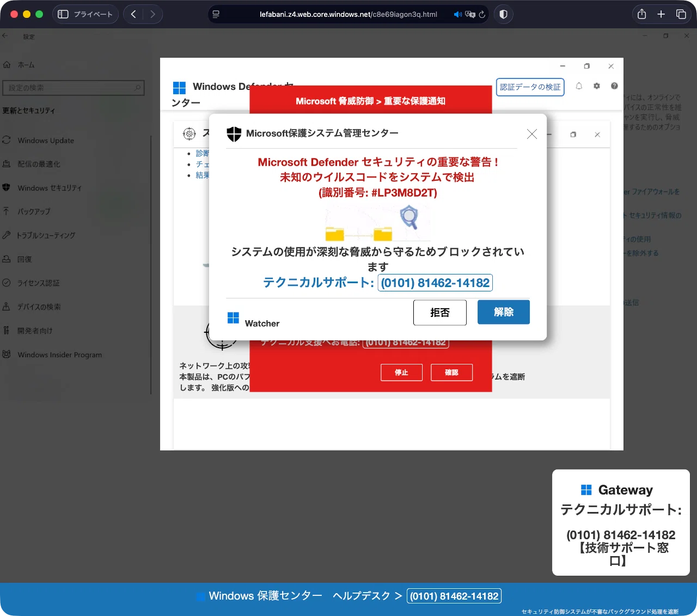Screen dimensions: 697x616
Task: Reload the page with the refresh icon
Action: (482, 14)
